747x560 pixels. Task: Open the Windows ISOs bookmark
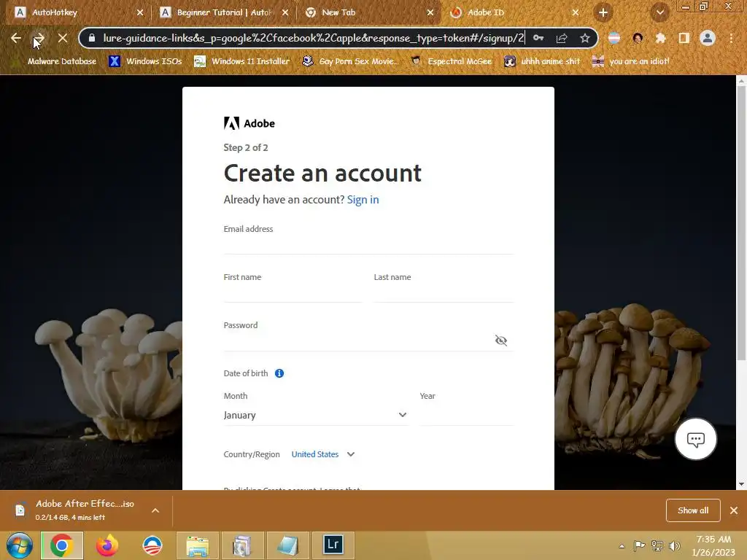pyautogui.click(x=146, y=61)
